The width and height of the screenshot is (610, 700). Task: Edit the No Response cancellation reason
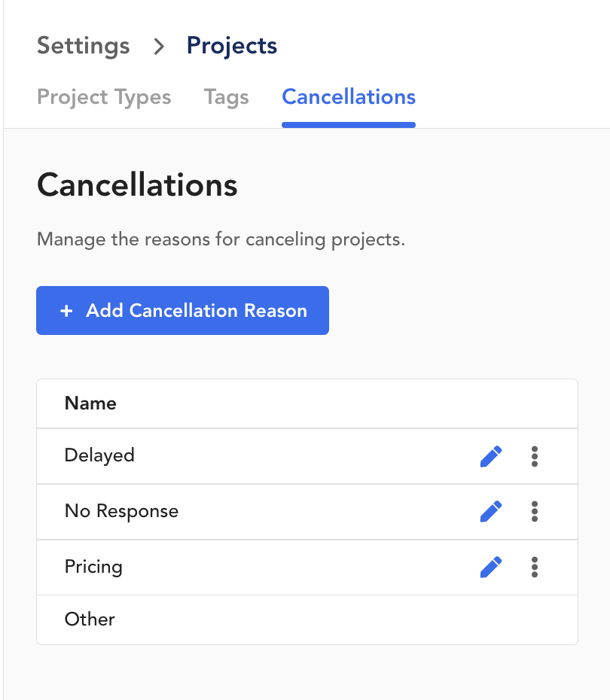coord(491,512)
